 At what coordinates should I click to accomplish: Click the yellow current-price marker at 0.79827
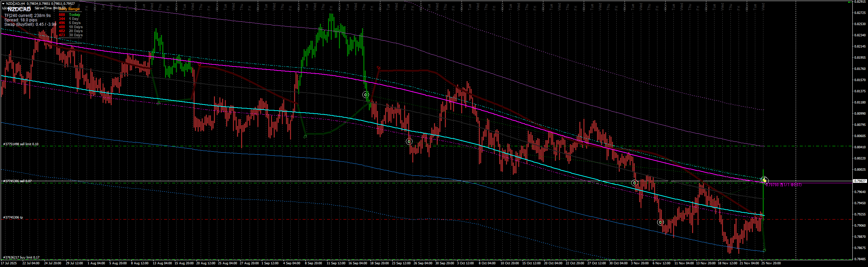[764, 180]
